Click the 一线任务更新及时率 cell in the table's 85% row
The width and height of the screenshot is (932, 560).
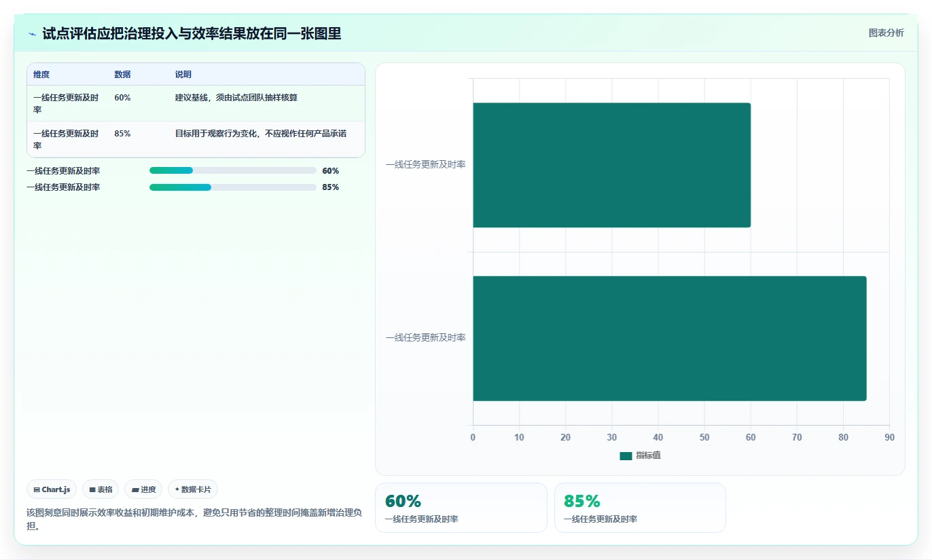pos(67,139)
